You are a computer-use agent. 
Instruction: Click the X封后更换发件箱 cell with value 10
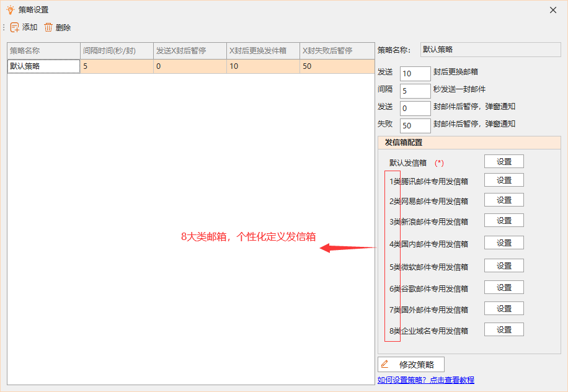point(263,66)
